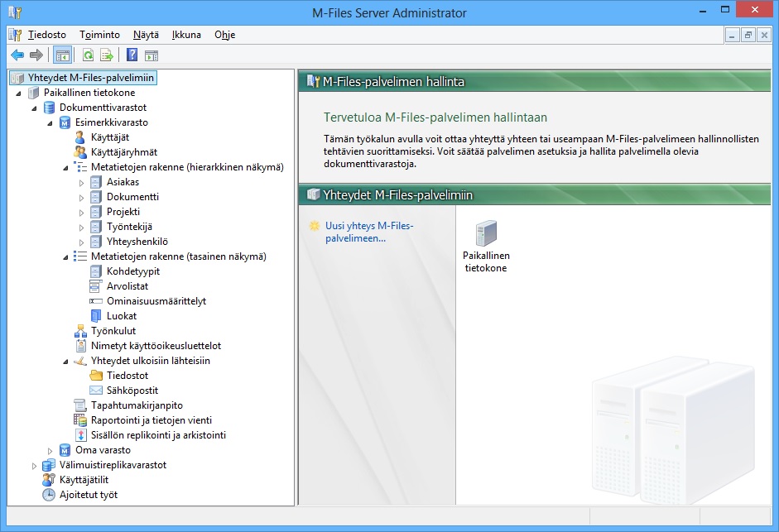The image size is (779, 532).
Task: Open the Tiedosto menu
Action: coord(46,35)
